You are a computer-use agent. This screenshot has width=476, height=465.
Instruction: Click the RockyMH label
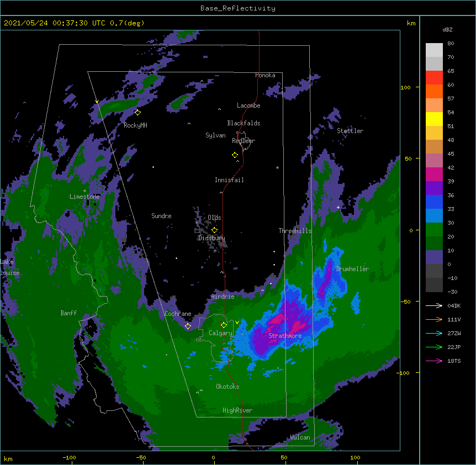tap(135, 125)
